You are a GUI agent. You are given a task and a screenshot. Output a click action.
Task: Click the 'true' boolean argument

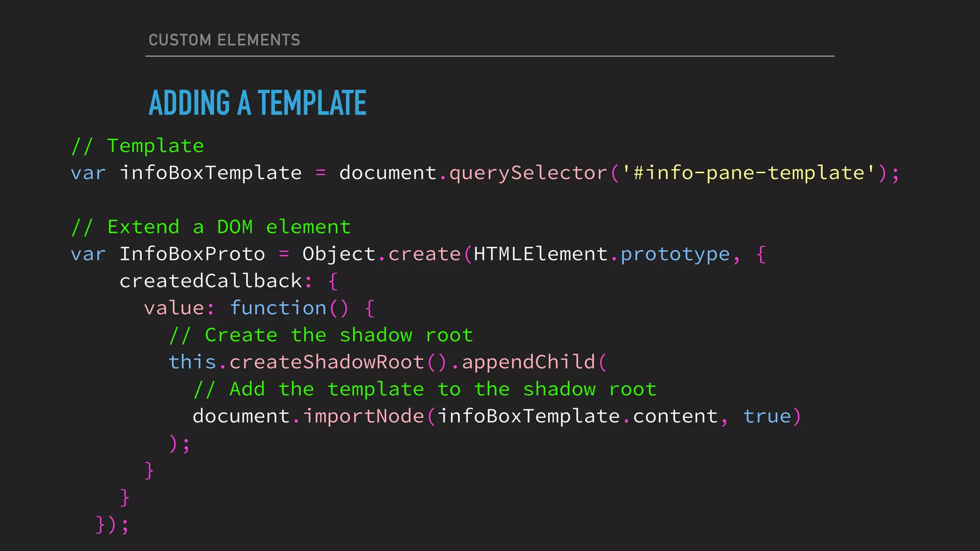click(767, 417)
